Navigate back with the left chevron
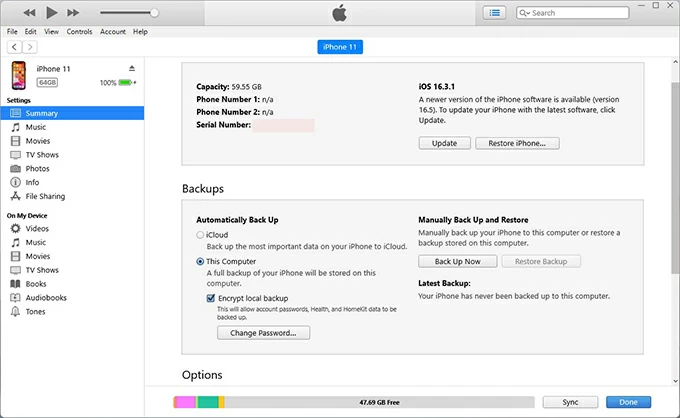680x418 pixels. (14, 47)
